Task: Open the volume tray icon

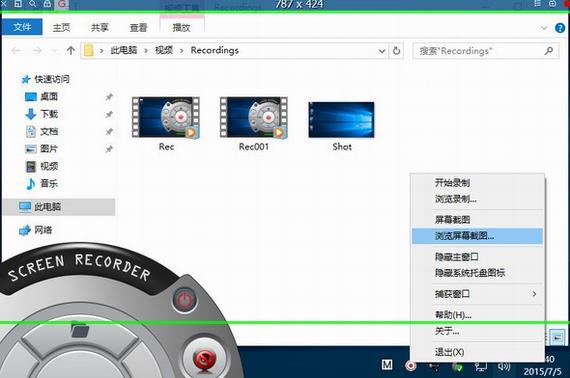Action: [x=503, y=366]
